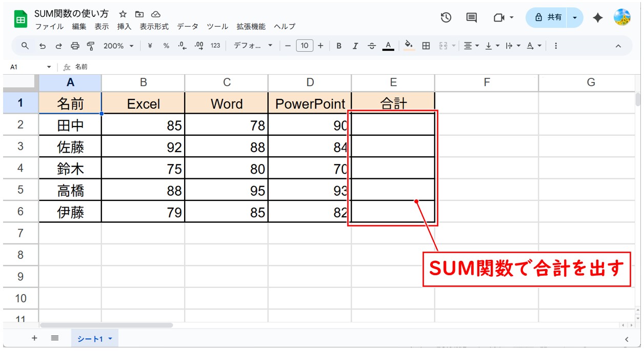This screenshot has height=351, width=644.
Task: Open the comments icon
Action: click(471, 17)
